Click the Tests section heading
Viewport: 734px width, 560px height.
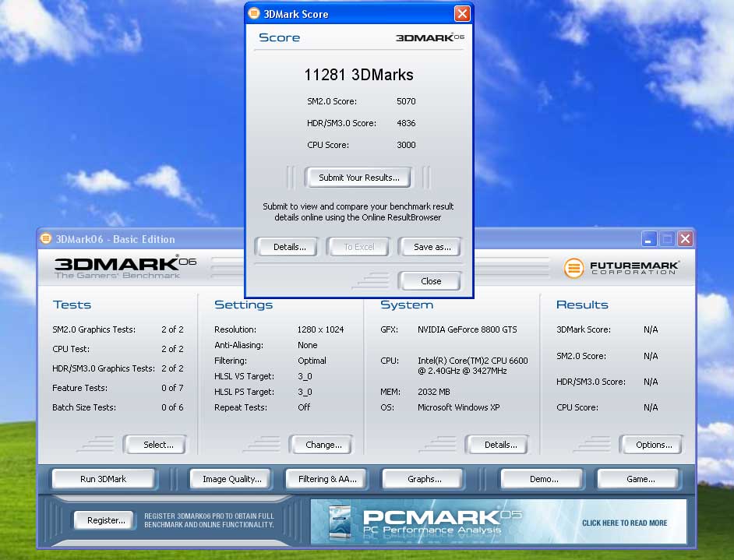pos(72,305)
